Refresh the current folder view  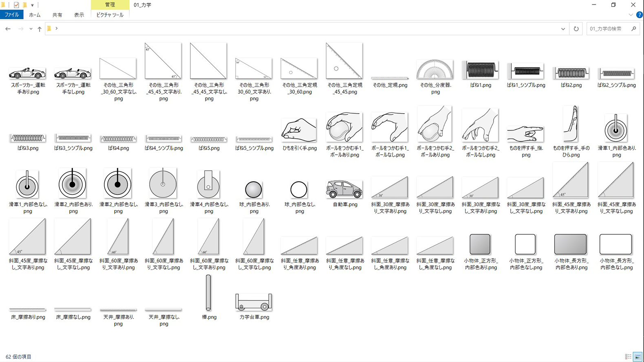576,29
